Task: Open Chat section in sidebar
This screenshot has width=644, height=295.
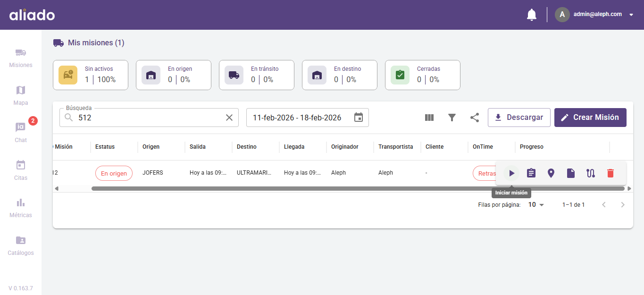Action: pyautogui.click(x=21, y=132)
